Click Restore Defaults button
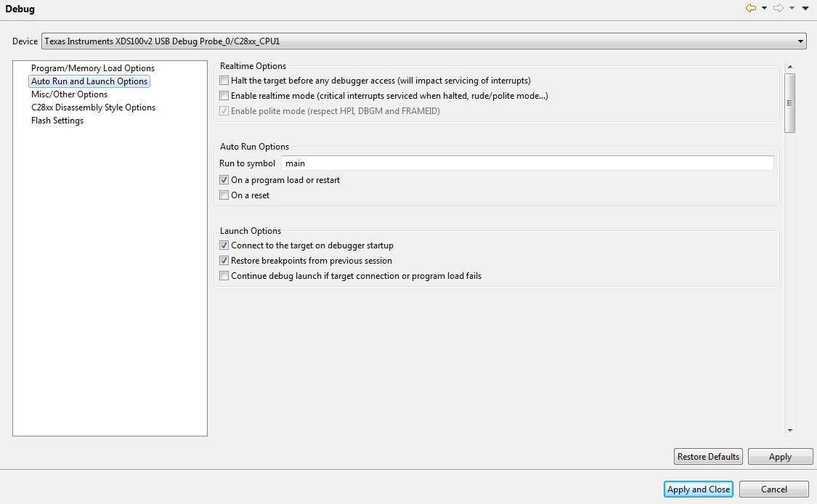 coord(708,457)
